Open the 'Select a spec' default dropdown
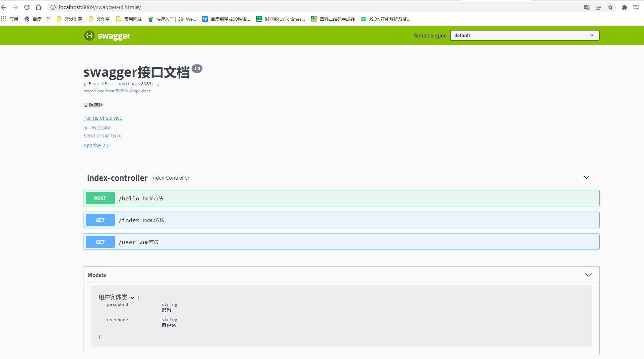 (524, 35)
